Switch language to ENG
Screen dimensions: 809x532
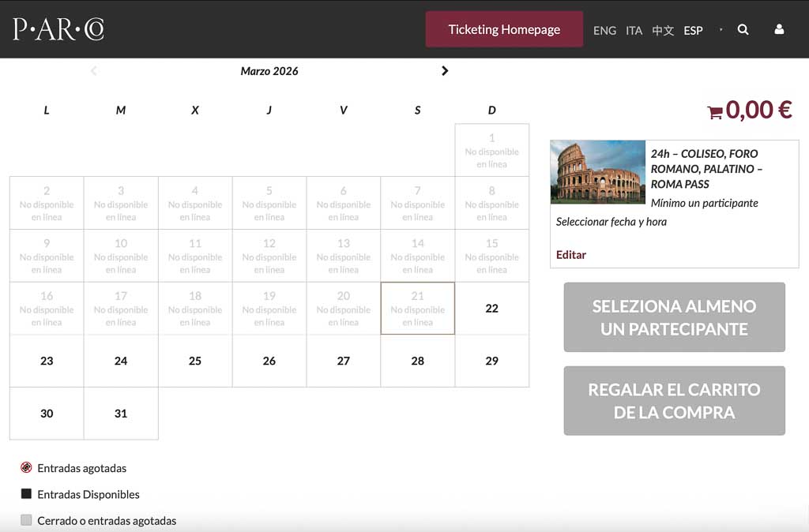(x=604, y=31)
